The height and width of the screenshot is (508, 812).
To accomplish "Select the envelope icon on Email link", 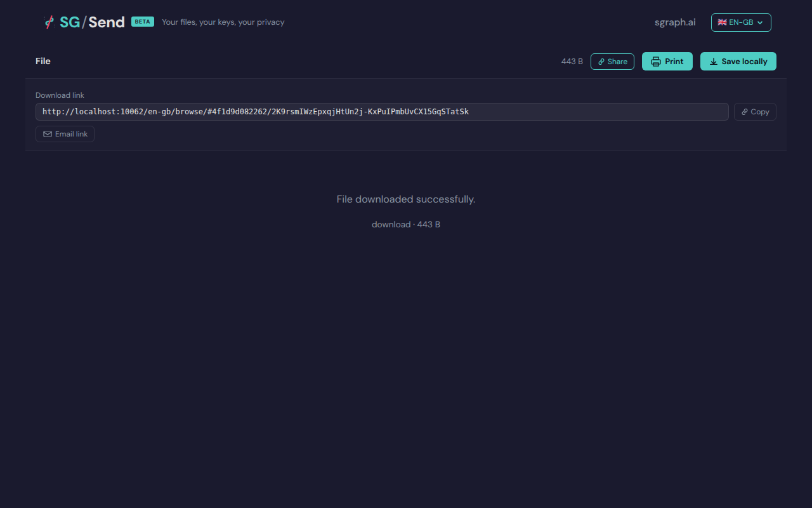I will pyautogui.click(x=48, y=134).
